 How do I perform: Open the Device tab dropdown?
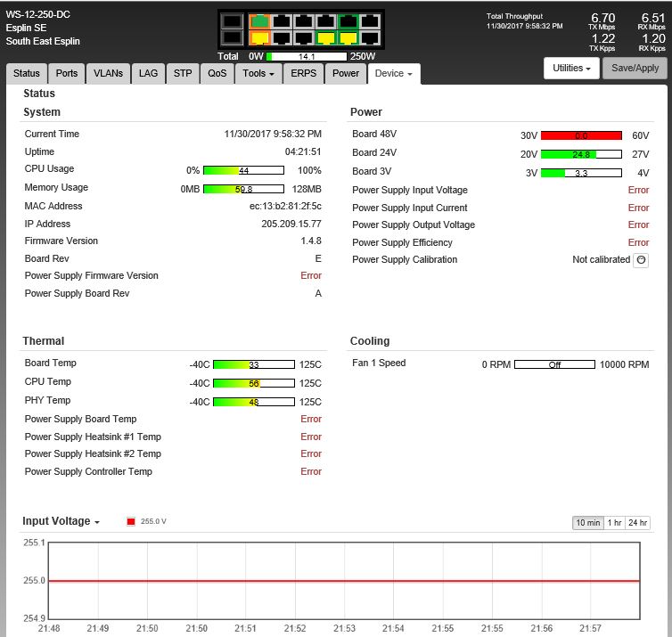coord(393,73)
